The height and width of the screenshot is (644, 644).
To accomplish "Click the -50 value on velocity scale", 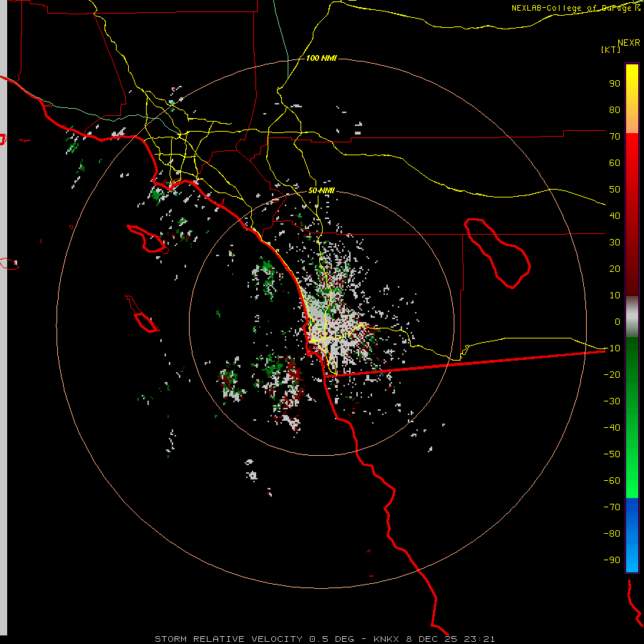I will point(612,454).
